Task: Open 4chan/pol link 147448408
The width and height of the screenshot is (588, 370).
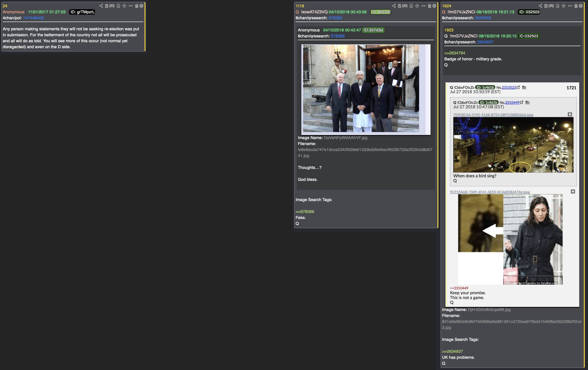Action: coord(33,18)
